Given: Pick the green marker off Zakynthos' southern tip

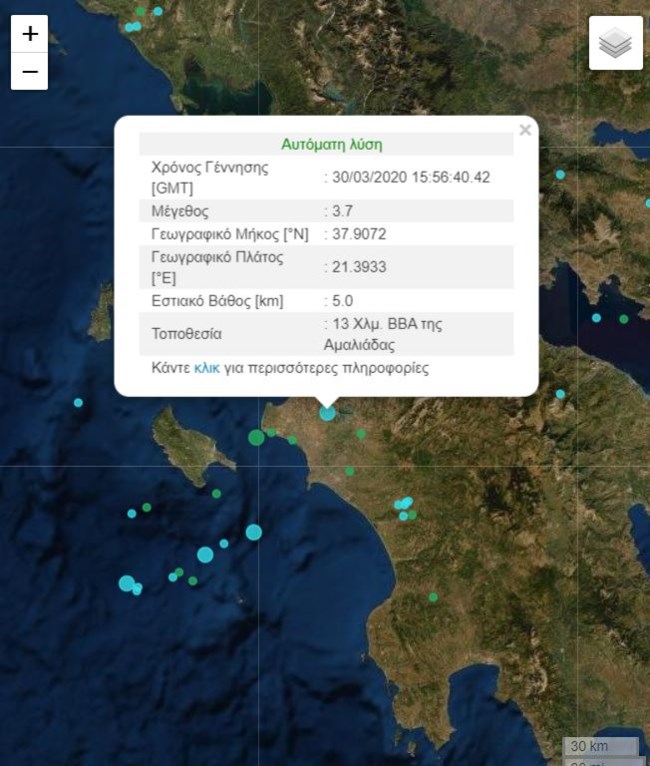Looking at the screenshot, I should click(x=216, y=493).
